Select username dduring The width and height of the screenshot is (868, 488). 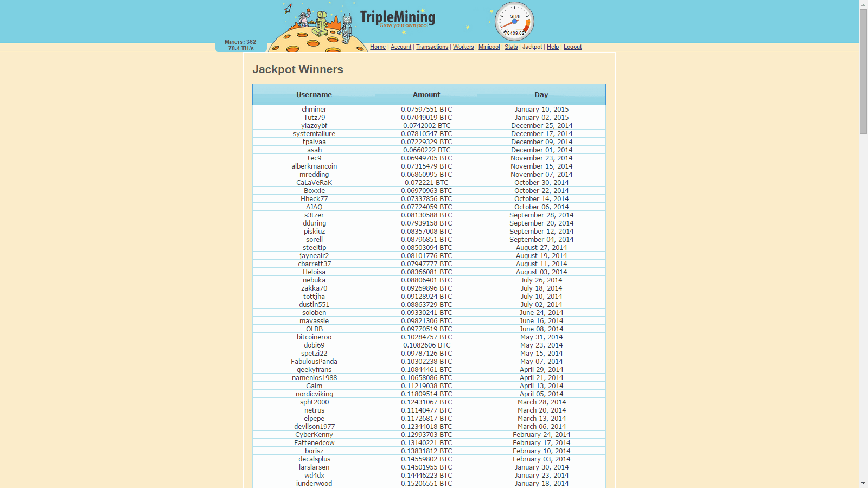coord(314,223)
